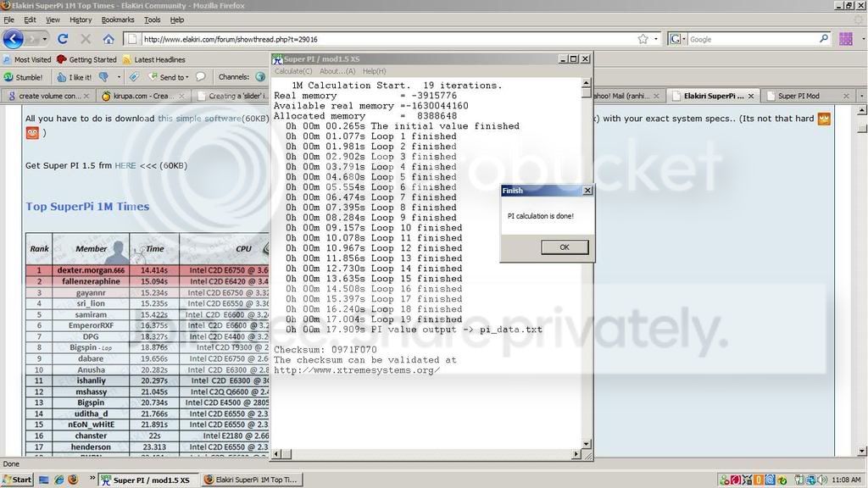868x488 pixels.
Task: Expand the quick launch overflow chevron
Action: click(92, 478)
